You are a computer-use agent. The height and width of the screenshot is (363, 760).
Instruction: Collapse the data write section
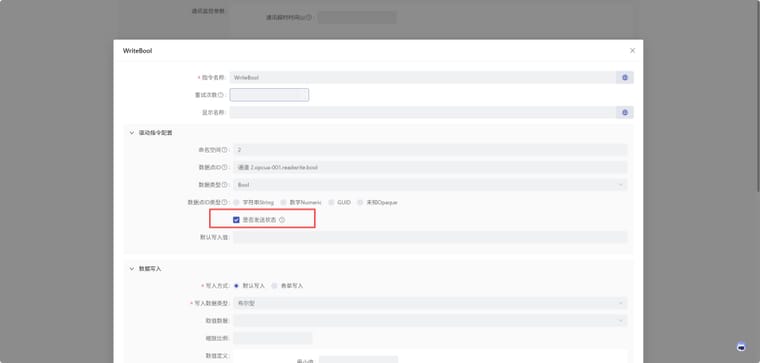131,268
